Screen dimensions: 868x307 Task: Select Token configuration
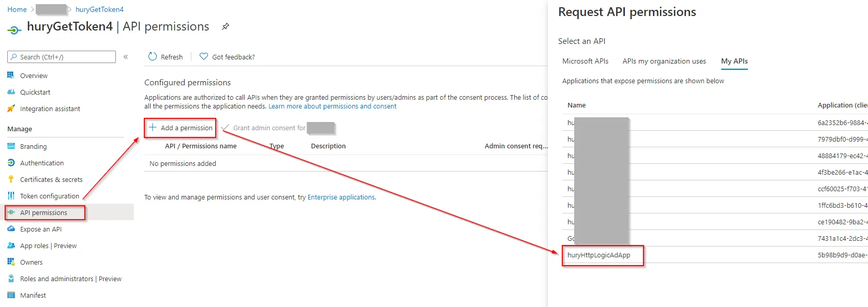[x=50, y=196]
